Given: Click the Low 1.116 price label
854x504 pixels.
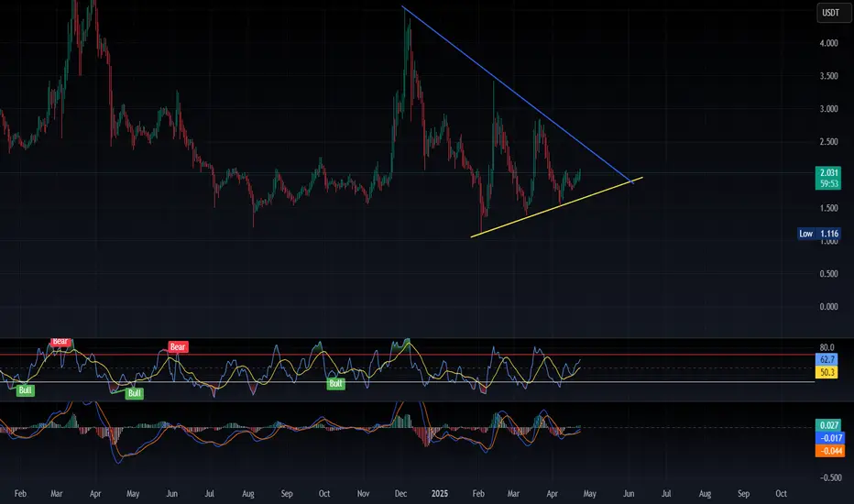Looking at the screenshot, I should tap(818, 234).
